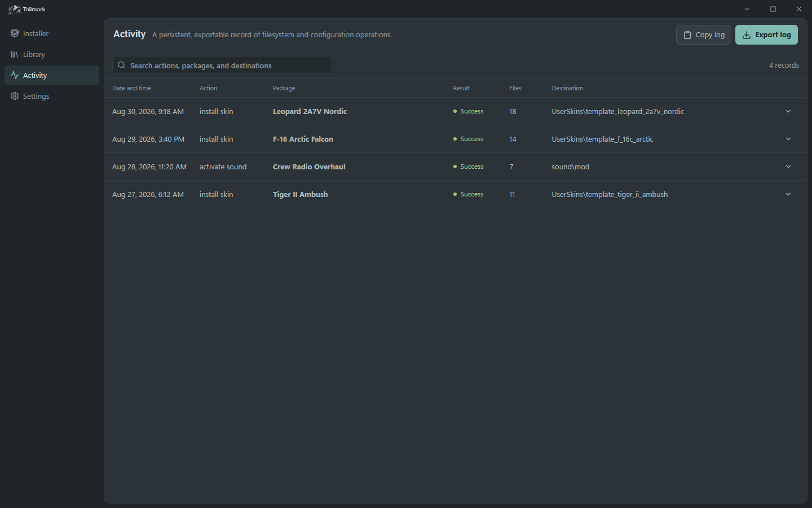Viewport: 812px width, 508px height.
Task: Click the Package column header
Action: coord(284,88)
